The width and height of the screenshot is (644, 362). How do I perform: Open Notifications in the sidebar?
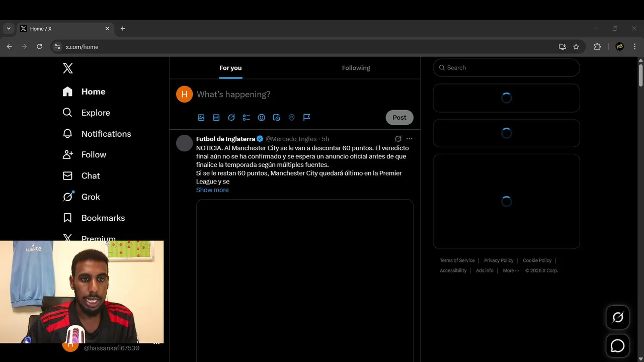pyautogui.click(x=97, y=134)
